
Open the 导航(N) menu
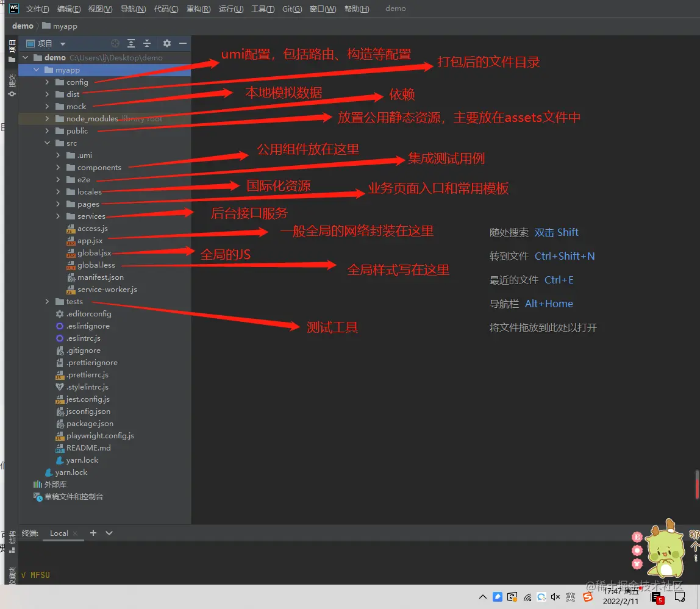pos(133,9)
